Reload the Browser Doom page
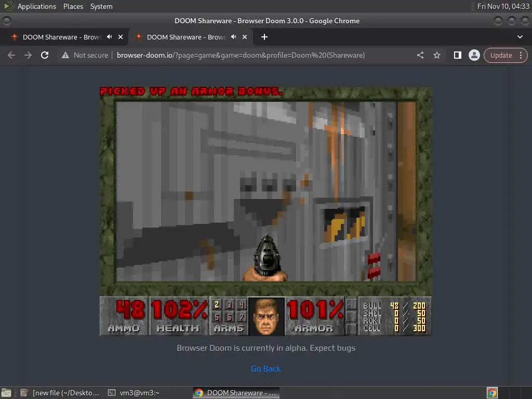This screenshot has height=399, width=532. click(x=45, y=55)
